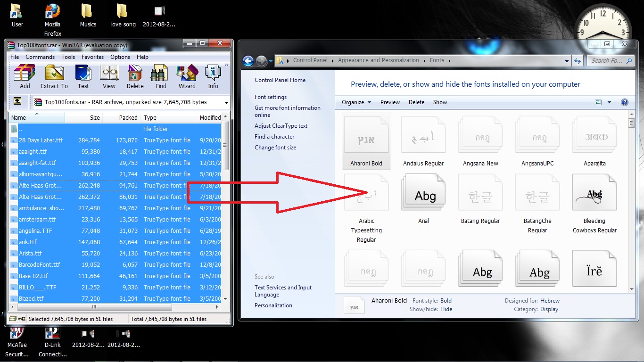Select McAfee Security desktop icon
Image resolution: width=644 pixels, height=362 pixels.
pos(17,341)
